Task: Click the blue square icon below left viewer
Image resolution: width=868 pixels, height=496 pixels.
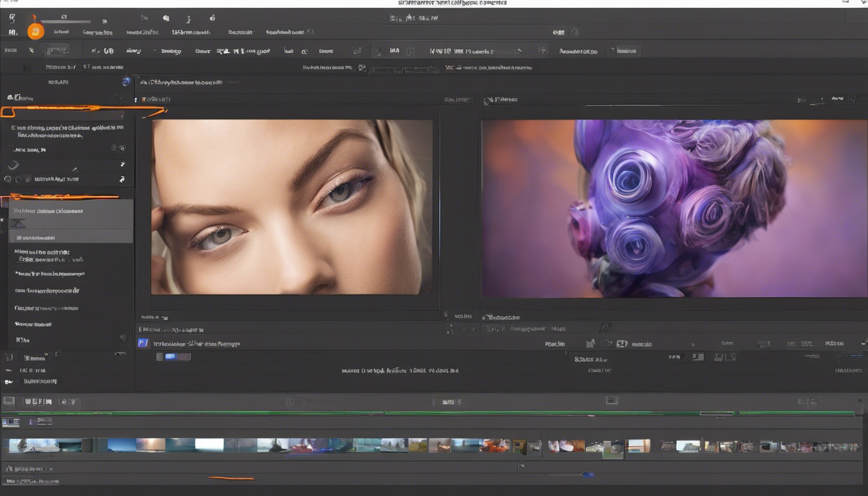Action: [x=143, y=344]
